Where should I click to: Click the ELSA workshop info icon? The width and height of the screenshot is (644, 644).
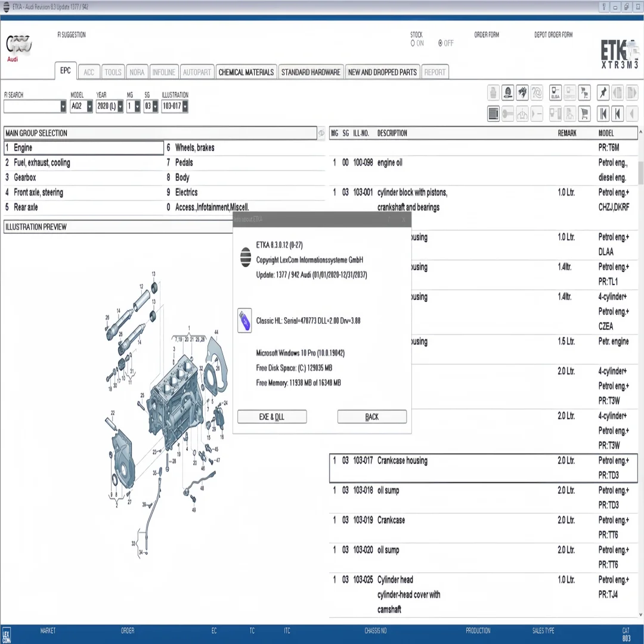[x=555, y=92]
